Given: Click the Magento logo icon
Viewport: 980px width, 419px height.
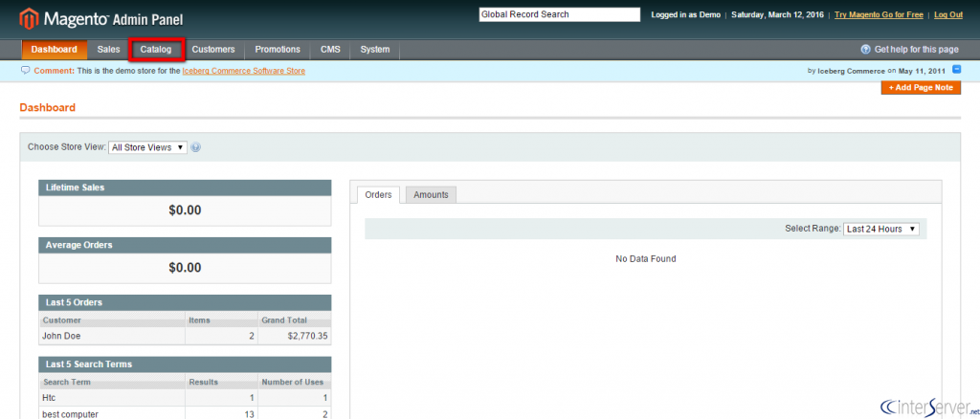Looking at the screenshot, I should [x=29, y=19].
